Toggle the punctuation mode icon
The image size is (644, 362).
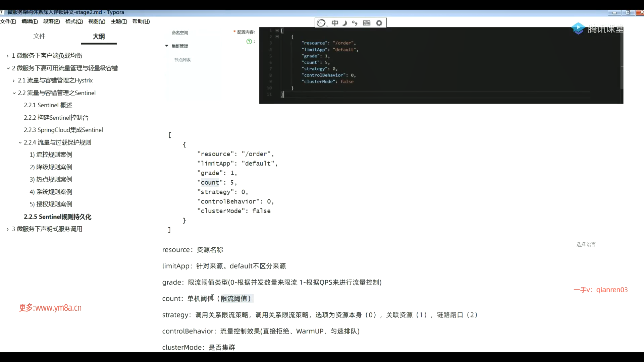355,23
